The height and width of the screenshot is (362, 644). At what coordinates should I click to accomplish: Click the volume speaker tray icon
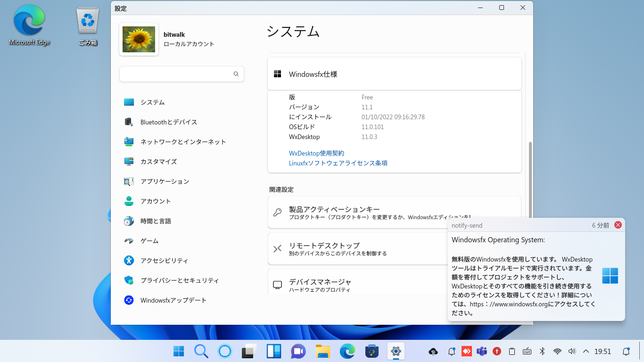(572, 351)
